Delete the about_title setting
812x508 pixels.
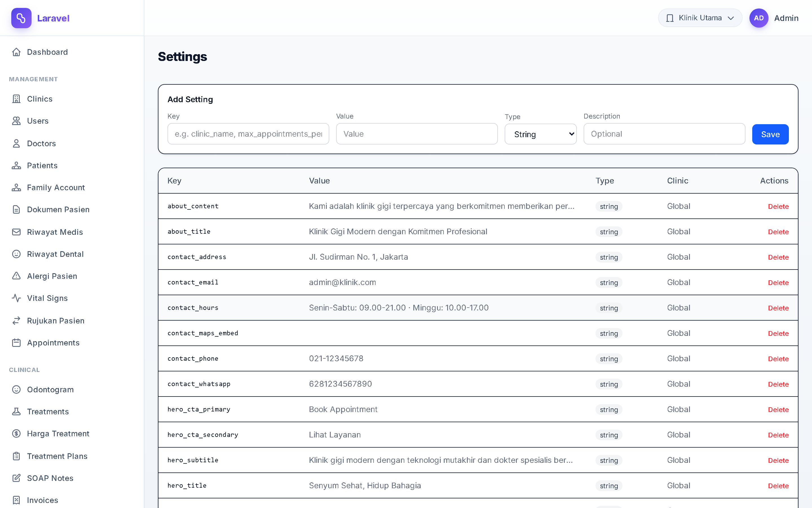coord(778,232)
